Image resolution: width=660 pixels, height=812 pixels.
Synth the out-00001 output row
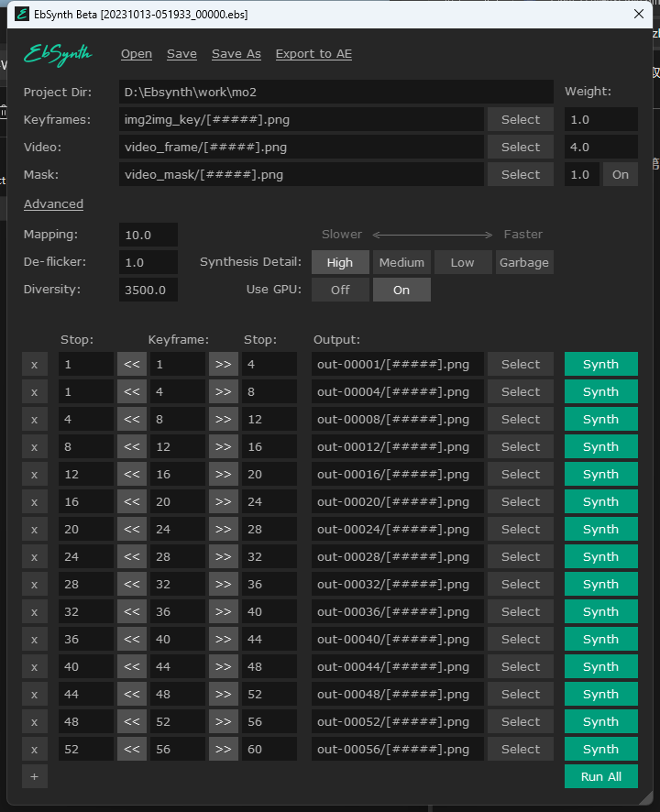pos(601,364)
